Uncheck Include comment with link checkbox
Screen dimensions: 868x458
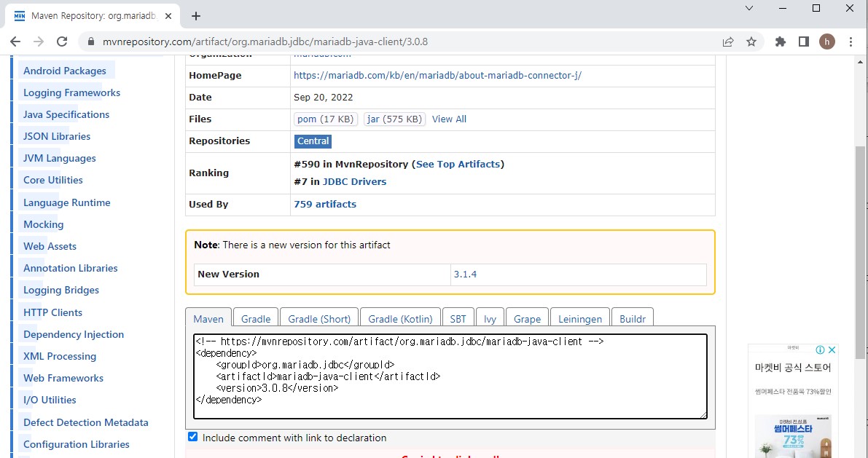(192, 436)
